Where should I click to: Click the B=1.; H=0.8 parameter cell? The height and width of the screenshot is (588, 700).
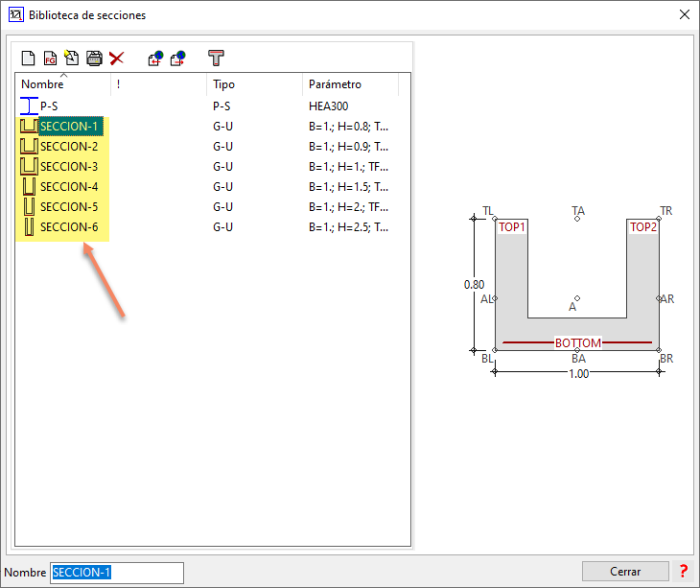(348, 127)
